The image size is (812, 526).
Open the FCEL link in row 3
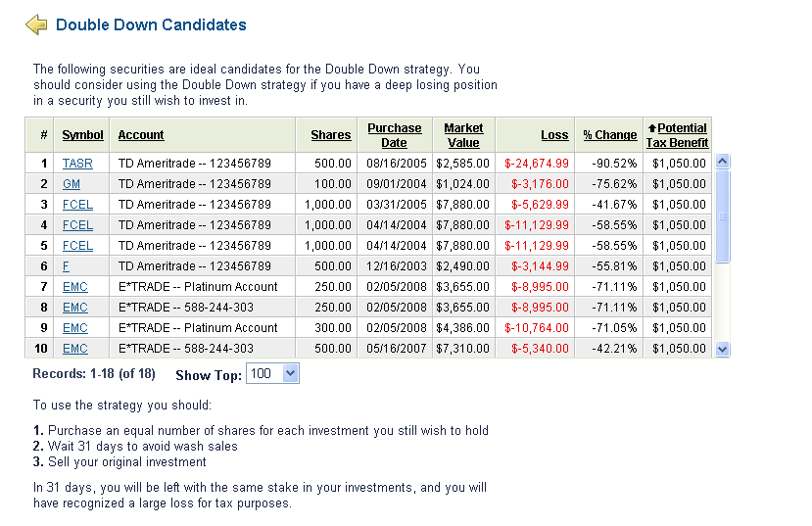(x=77, y=205)
